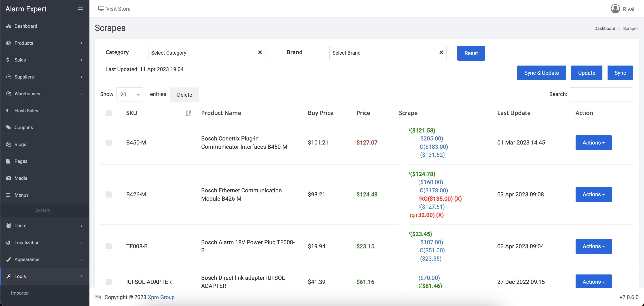The height and width of the screenshot is (306, 644).
Task: Click the hamburger sidebar toggle icon
Action: point(80,8)
